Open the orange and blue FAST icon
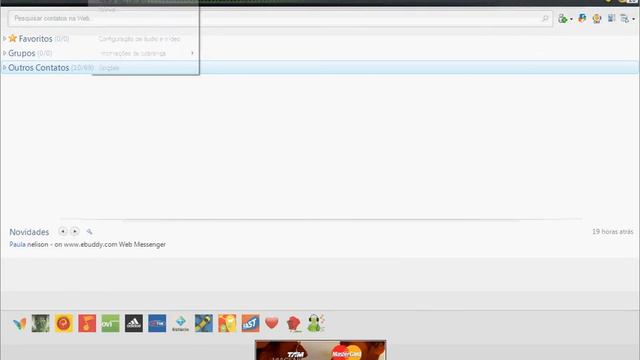Screen dimensions: 640x360 click(x=250, y=323)
